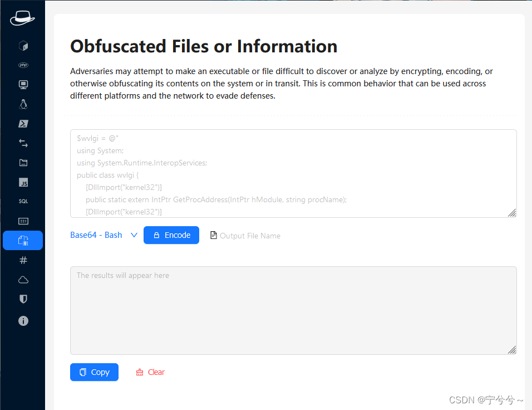This screenshot has width=532, height=410.
Task: Click the Encode button
Action: [171, 235]
